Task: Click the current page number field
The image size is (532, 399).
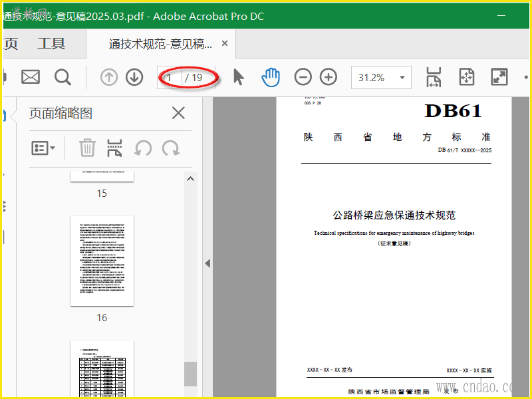Action: pyautogui.click(x=170, y=78)
